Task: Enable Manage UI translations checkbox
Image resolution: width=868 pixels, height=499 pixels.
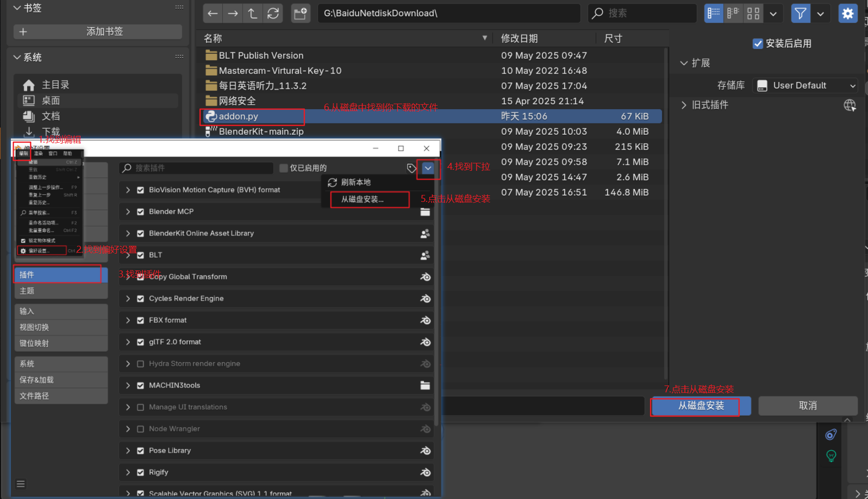Action: click(140, 407)
